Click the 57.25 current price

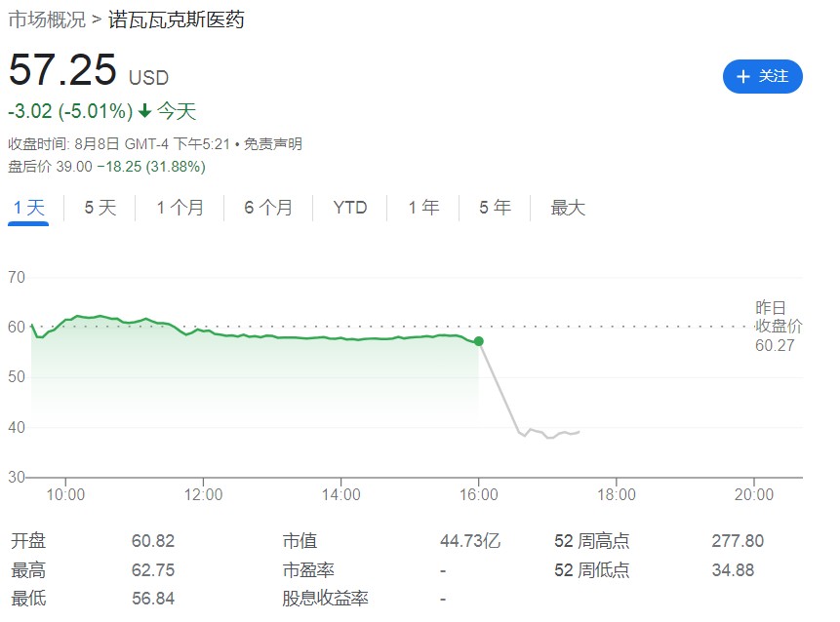click(62, 69)
